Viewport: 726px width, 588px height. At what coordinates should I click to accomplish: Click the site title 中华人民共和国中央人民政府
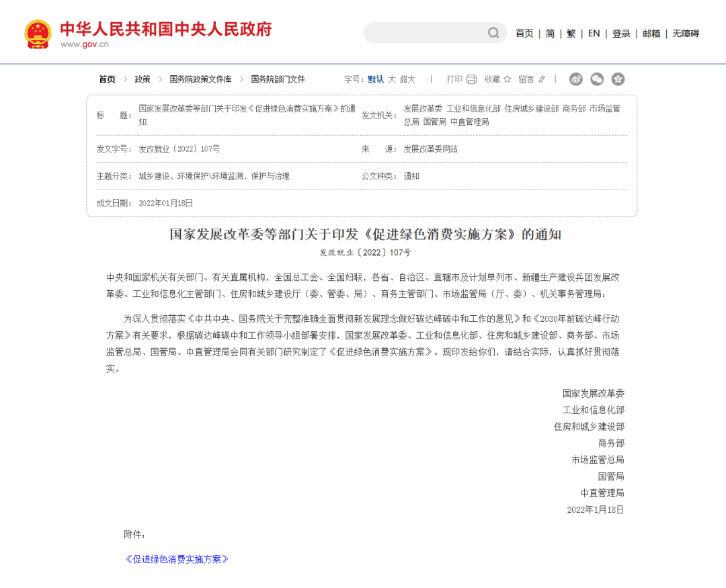click(166, 29)
